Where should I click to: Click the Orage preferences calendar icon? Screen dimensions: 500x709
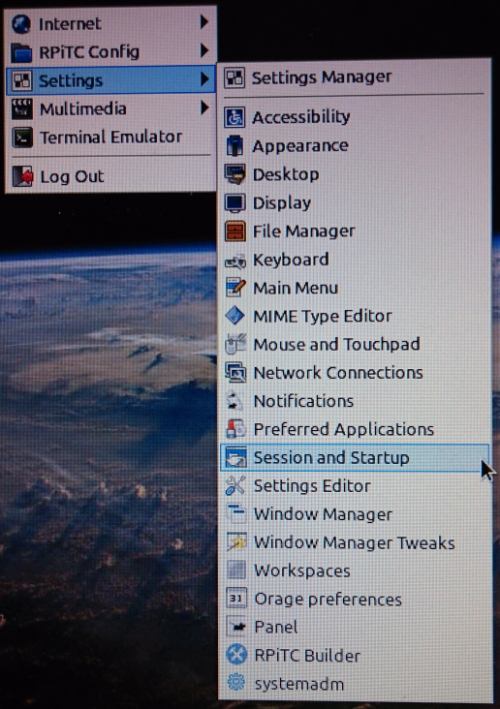click(236, 599)
